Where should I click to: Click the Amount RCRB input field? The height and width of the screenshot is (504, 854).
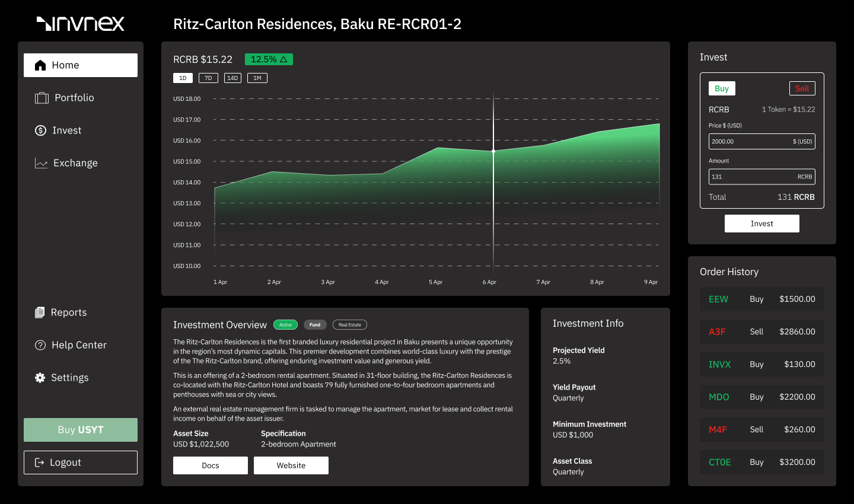762,177
